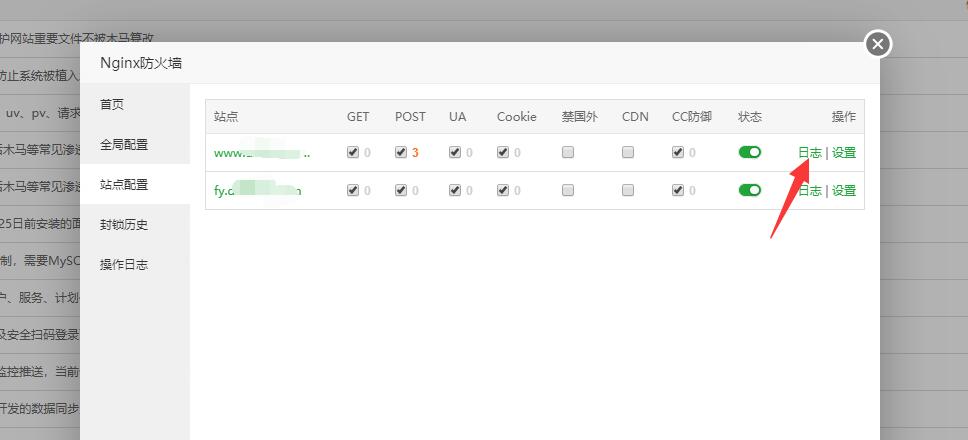Enable CDN for the fy site
The width and height of the screenshot is (968, 440).
point(628,191)
